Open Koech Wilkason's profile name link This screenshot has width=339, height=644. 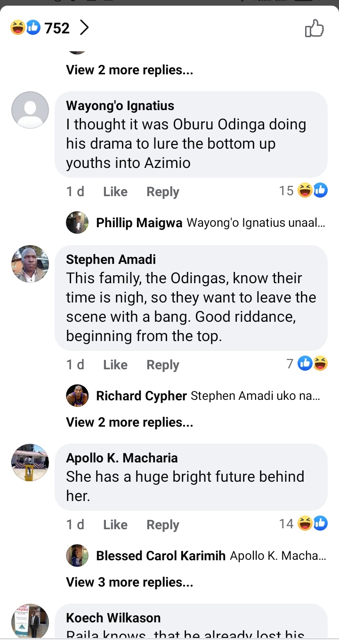pyautogui.click(x=113, y=618)
